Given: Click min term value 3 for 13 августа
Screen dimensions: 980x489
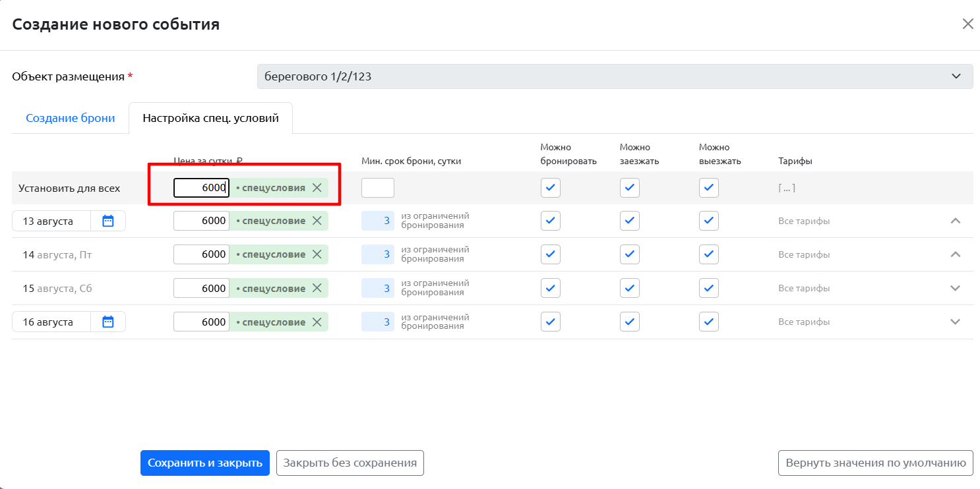Looking at the screenshot, I should [378, 221].
